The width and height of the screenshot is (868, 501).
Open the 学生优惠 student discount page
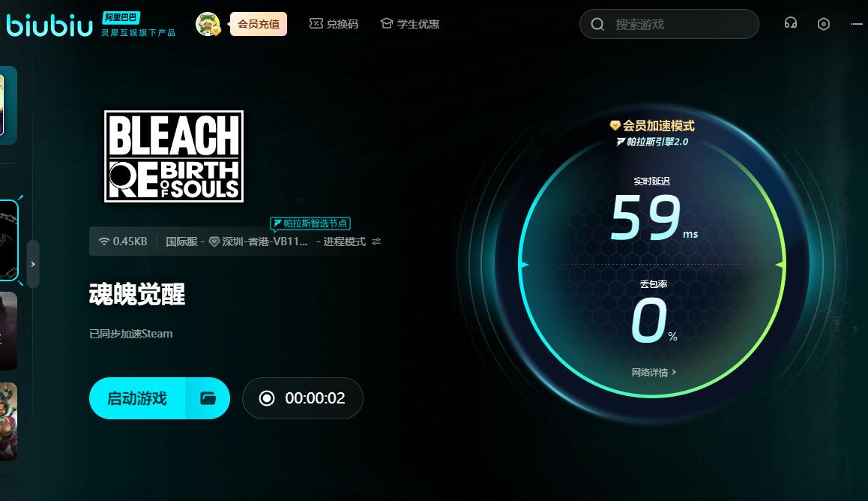click(x=410, y=24)
